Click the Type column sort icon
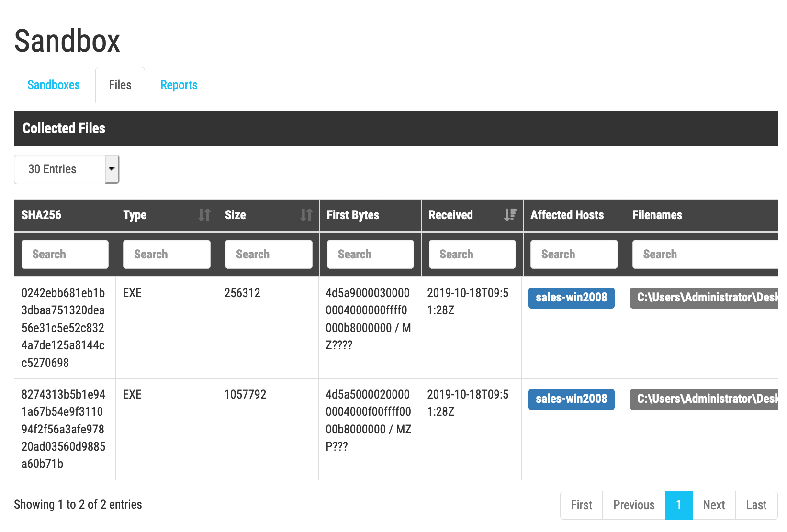This screenshot has height=532, width=787. [x=204, y=215]
